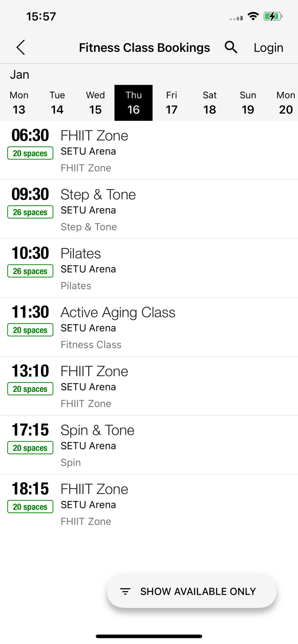Tap the back arrow icon
This screenshot has height=644, width=298.
(x=20, y=48)
